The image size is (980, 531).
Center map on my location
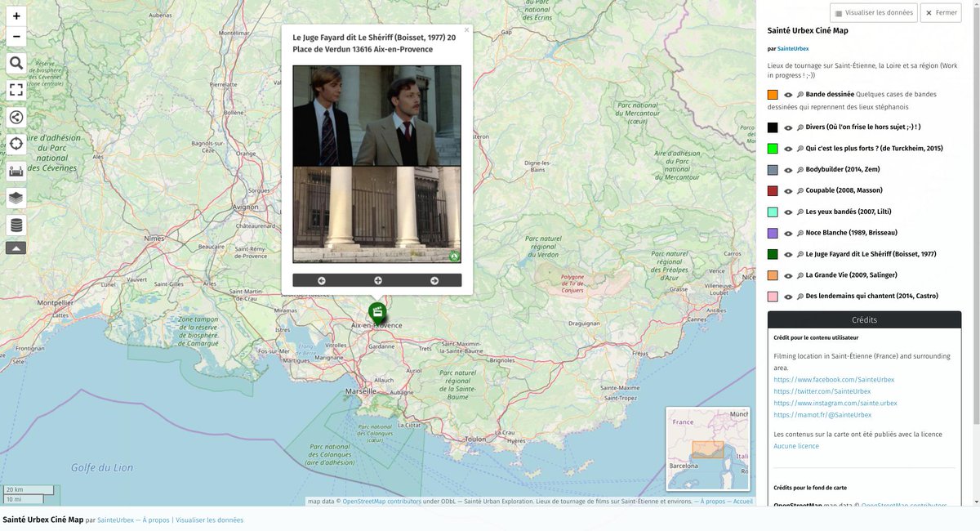[16, 145]
